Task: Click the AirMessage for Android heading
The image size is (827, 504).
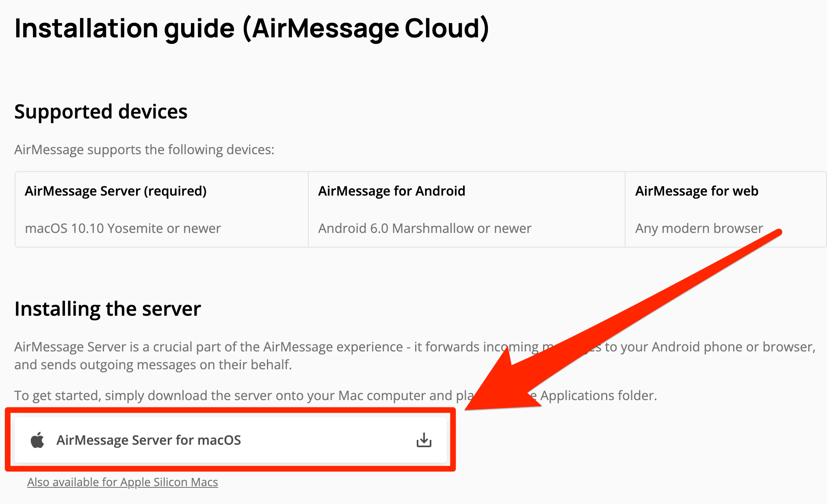Action: coord(392,191)
